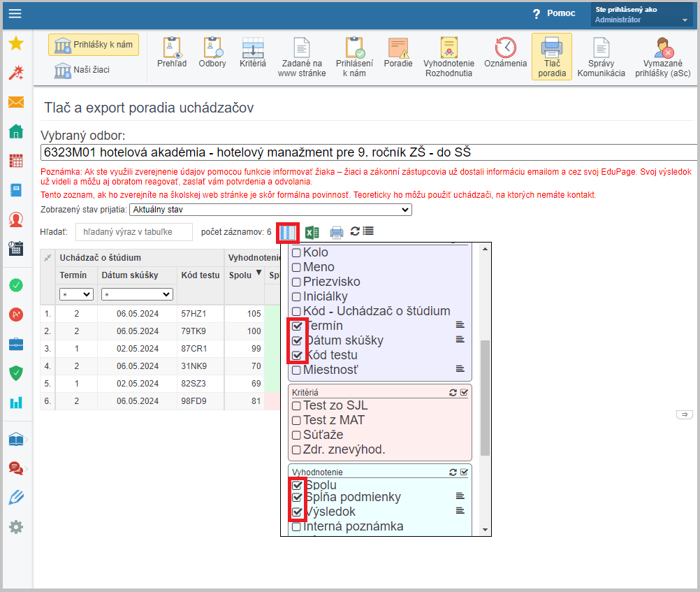Uncheck the Dátum skúšky column checkbox
The height and width of the screenshot is (592, 700).
coord(297,340)
